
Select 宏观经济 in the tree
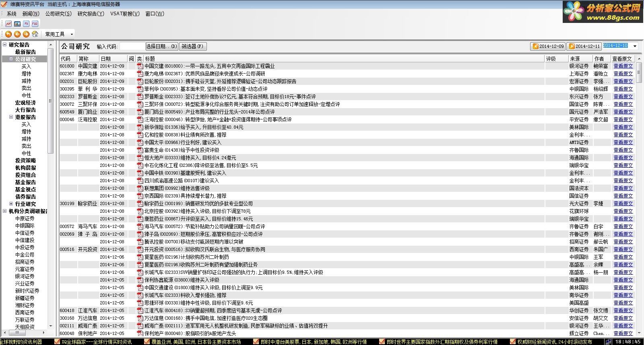[x=25, y=103]
